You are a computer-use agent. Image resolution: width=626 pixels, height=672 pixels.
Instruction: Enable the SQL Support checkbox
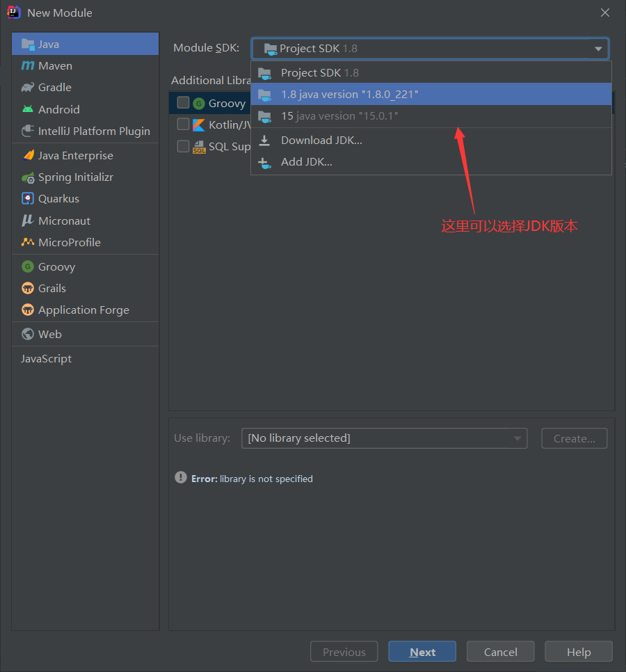(184, 146)
